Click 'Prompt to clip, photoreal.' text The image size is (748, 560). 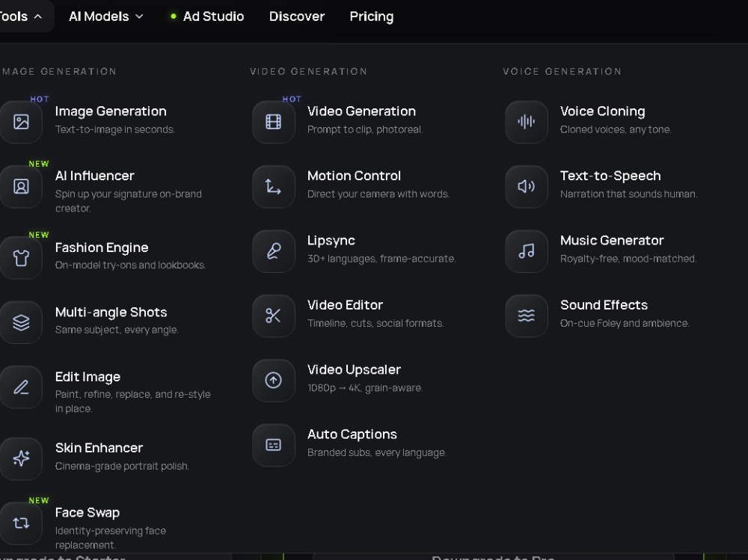[365, 129]
